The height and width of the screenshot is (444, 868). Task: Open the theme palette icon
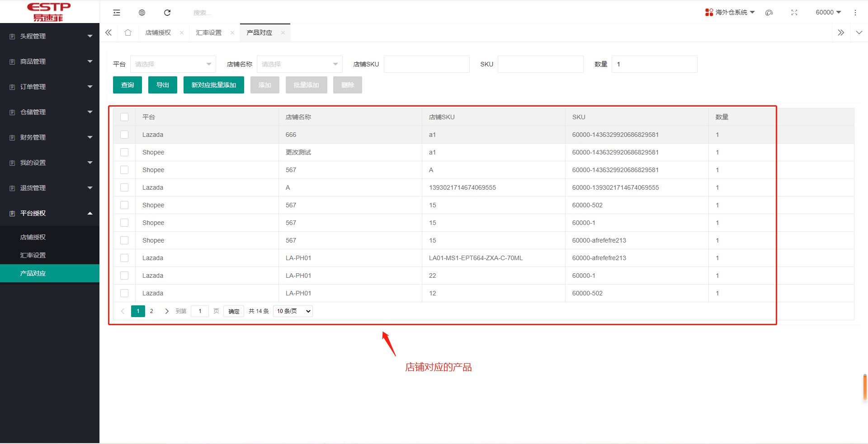click(x=769, y=13)
